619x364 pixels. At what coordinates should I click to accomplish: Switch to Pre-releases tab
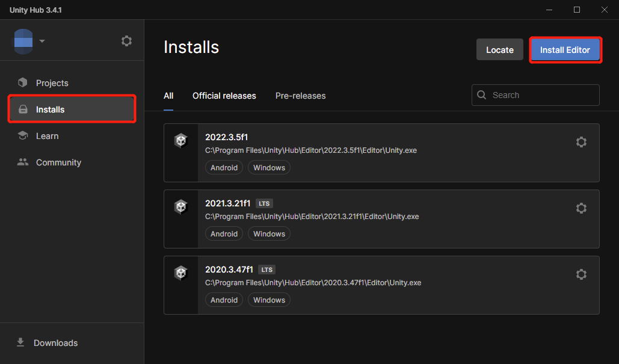tap(300, 96)
